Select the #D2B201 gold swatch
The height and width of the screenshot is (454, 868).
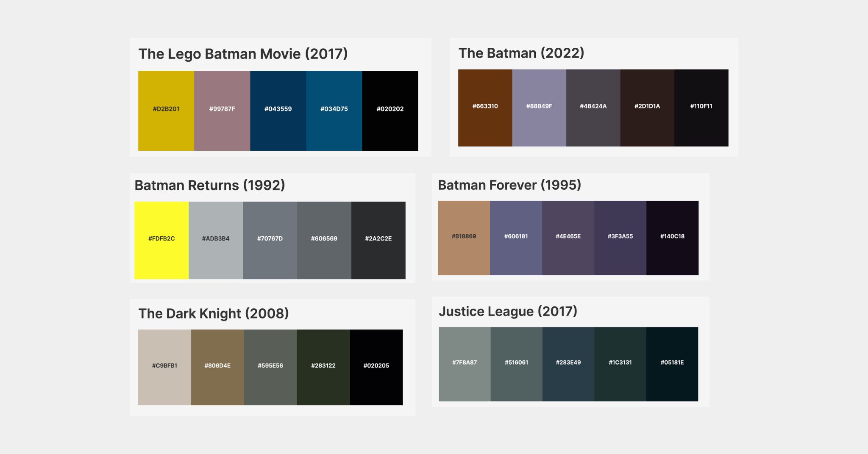(x=166, y=109)
